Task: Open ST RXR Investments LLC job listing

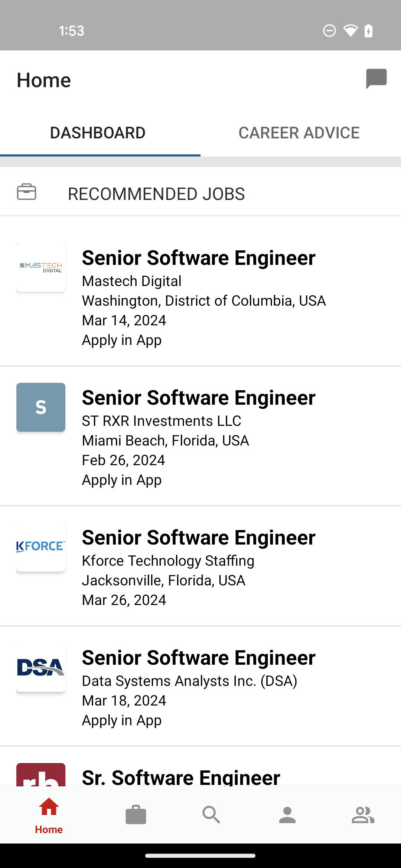Action: pos(200,436)
